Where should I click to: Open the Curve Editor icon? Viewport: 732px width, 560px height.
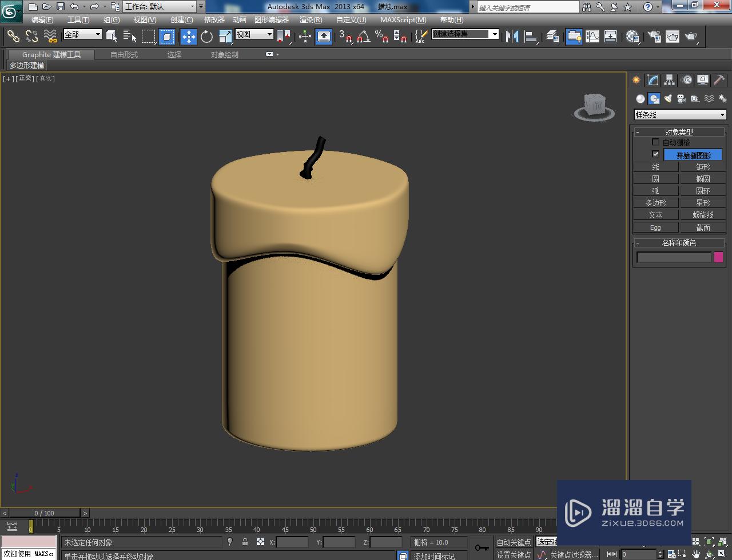point(592,37)
